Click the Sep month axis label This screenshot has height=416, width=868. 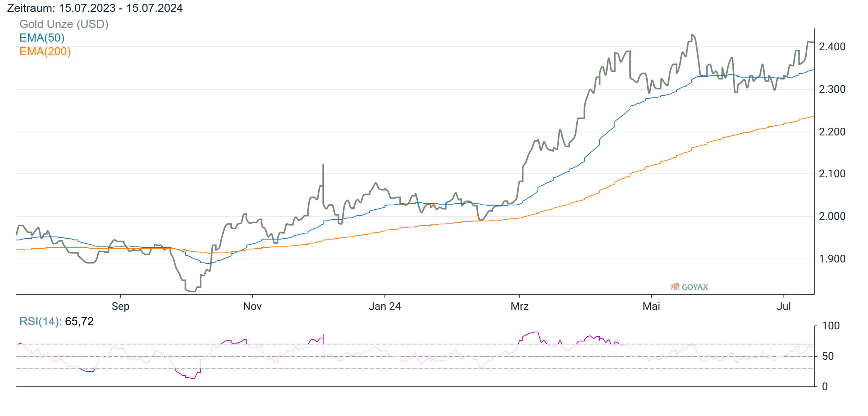tap(120, 306)
